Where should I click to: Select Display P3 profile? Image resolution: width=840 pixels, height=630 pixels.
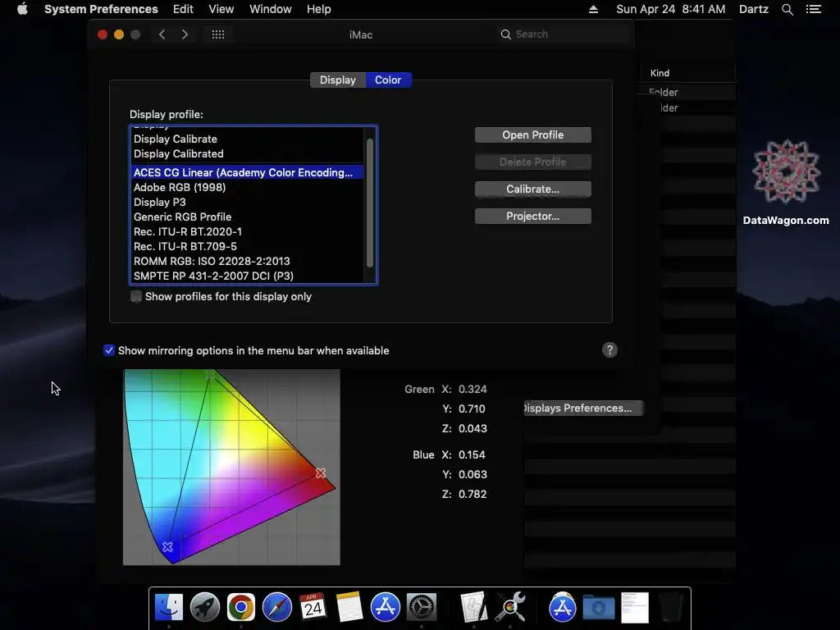[248, 202]
